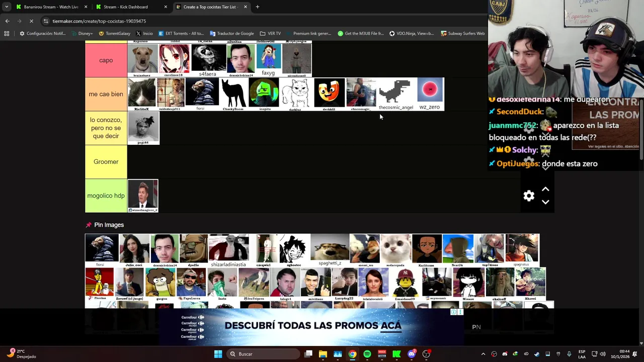Stop loading the page

click(31, 21)
